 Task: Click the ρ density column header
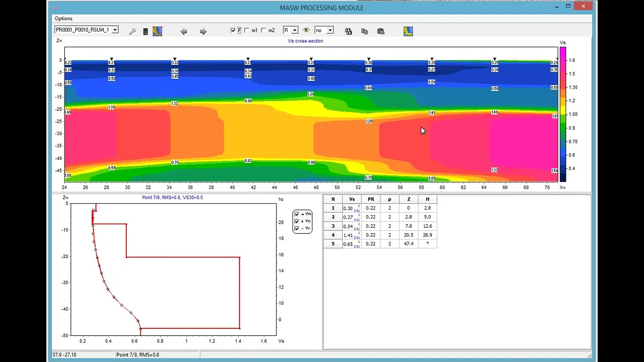click(x=389, y=199)
